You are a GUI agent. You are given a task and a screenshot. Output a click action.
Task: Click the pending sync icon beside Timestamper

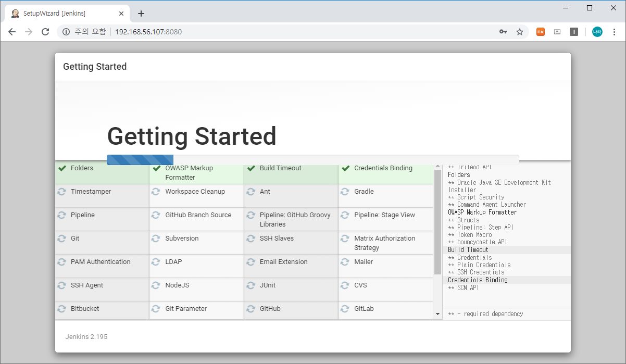(x=62, y=192)
